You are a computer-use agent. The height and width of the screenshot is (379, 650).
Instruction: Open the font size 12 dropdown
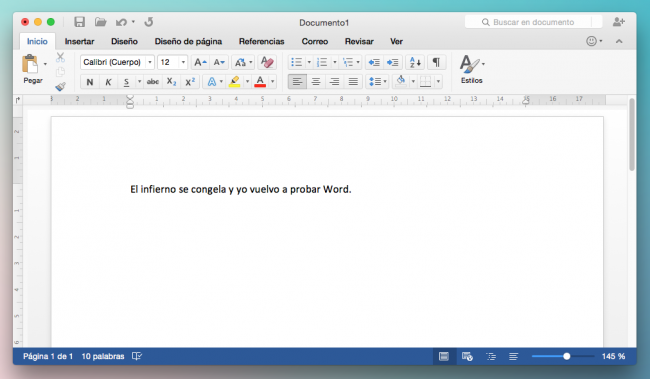[172, 62]
